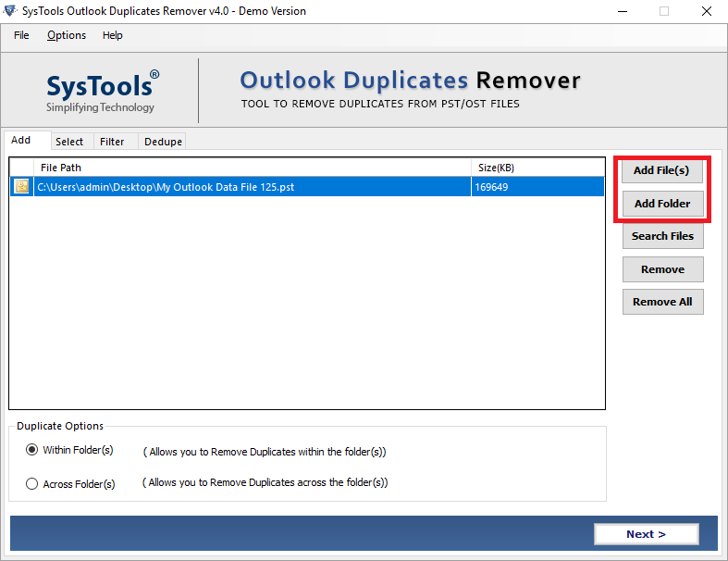Minimize the Outlook Duplicates Remover window
Screen dimensions: 728x561
pos(623,11)
